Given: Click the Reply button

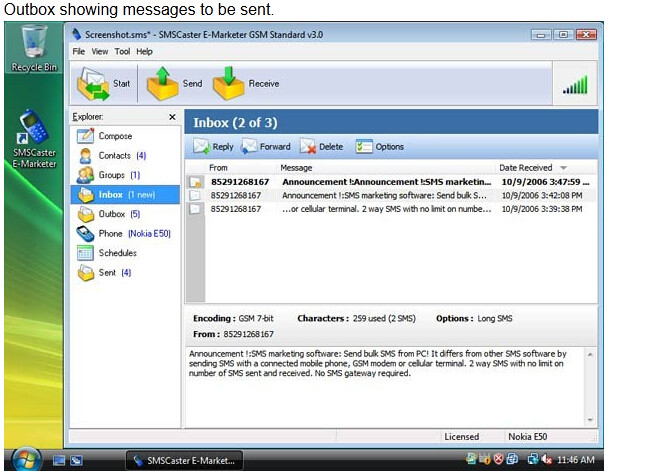Looking at the screenshot, I should pyautogui.click(x=213, y=147).
